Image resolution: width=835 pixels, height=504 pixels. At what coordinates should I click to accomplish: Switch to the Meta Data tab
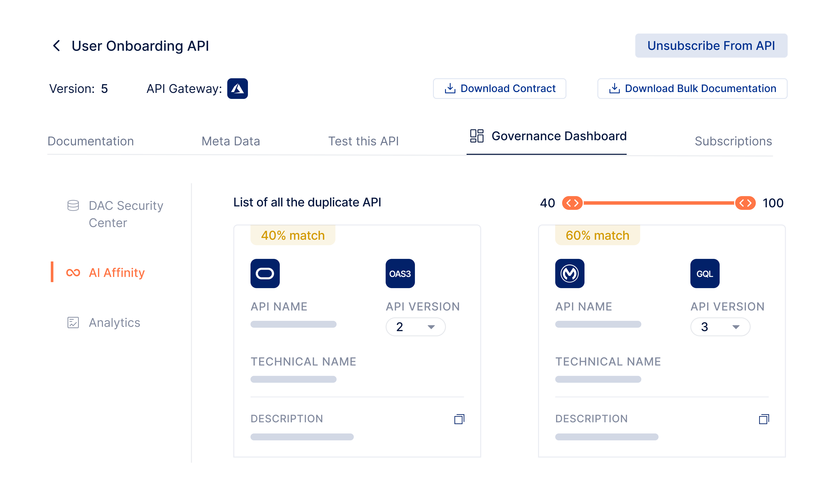[x=231, y=141]
